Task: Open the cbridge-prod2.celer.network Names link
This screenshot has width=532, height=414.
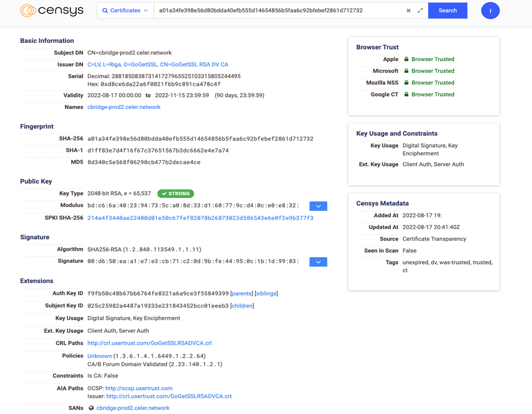Action: pyautogui.click(x=124, y=107)
